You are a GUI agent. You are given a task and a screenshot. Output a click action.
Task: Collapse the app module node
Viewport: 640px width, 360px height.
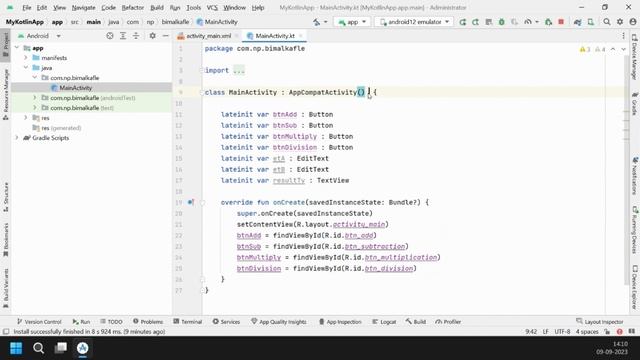(17, 48)
